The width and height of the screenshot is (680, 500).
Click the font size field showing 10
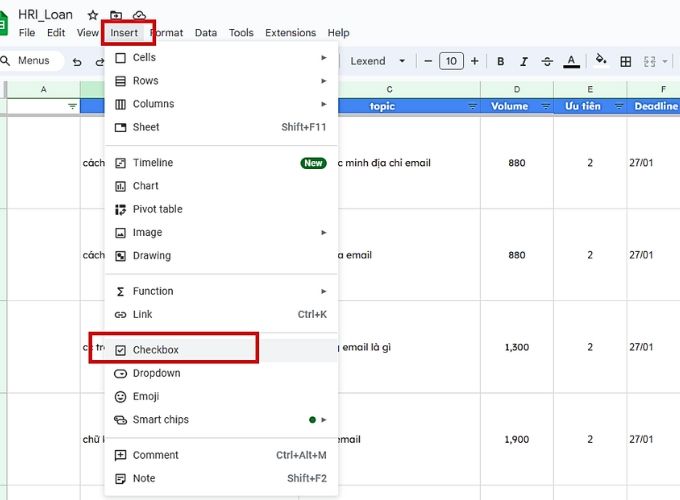point(451,61)
